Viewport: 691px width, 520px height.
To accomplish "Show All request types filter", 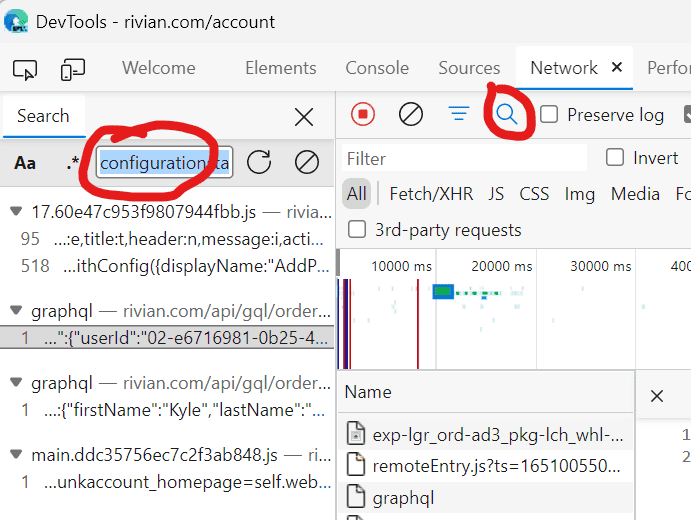I will [357, 193].
